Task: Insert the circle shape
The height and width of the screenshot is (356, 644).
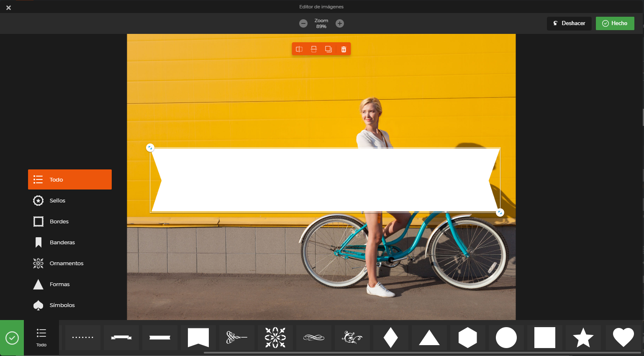Action: point(506,338)
